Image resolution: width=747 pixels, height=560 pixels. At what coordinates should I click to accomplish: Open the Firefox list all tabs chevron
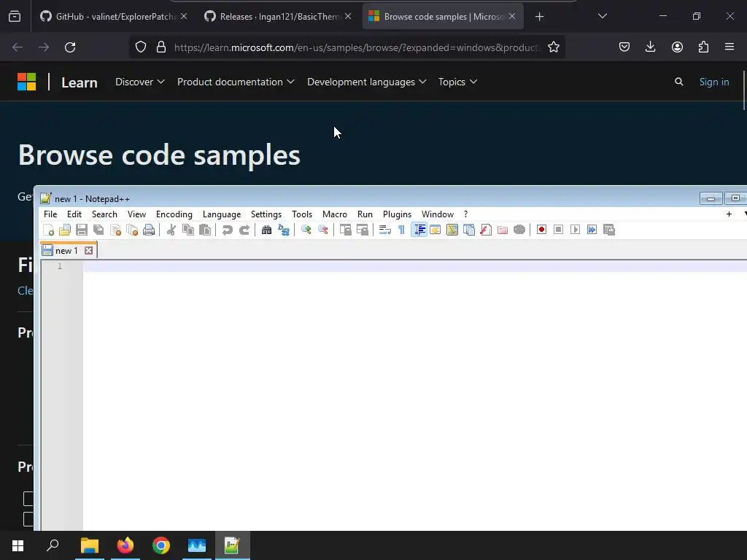tap(602, 16)
